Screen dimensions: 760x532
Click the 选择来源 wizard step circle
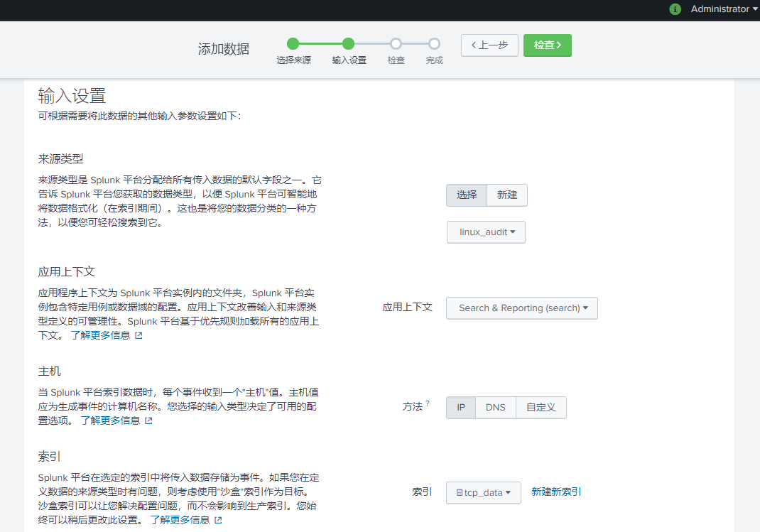pos(293,44)
